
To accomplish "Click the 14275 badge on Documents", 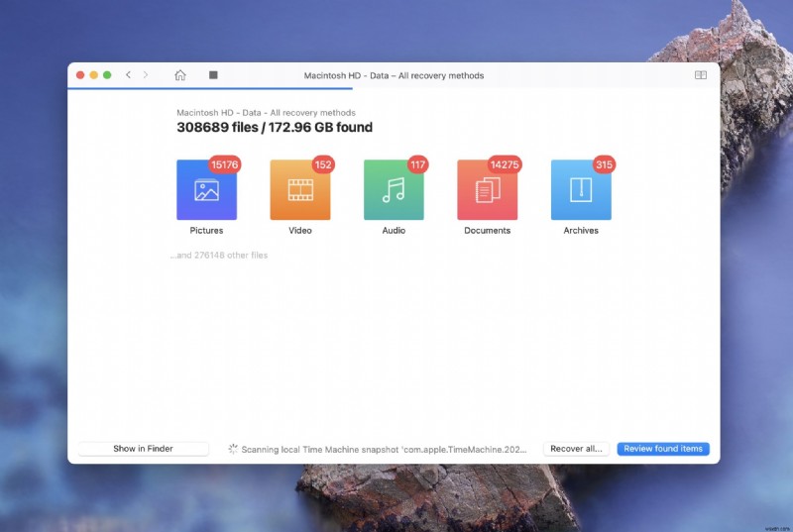I will click(505, 164).
